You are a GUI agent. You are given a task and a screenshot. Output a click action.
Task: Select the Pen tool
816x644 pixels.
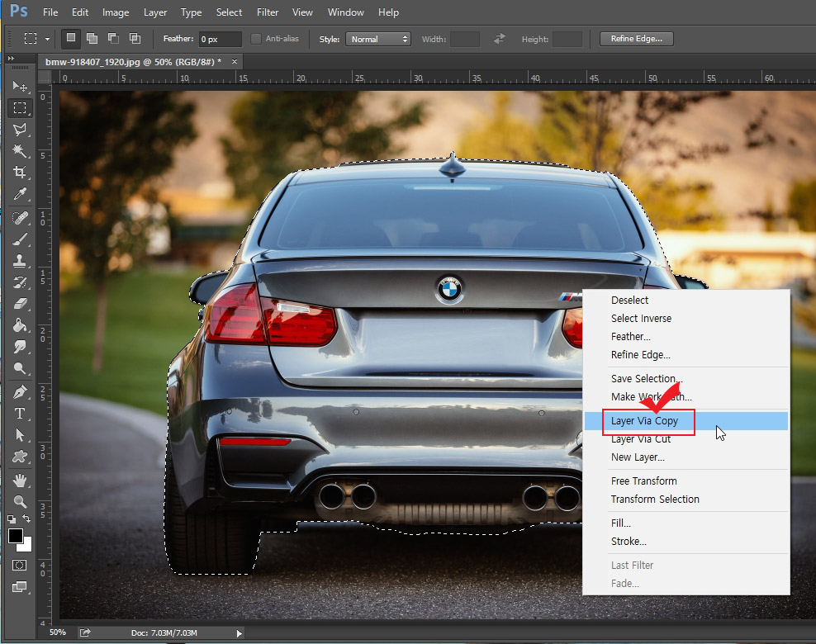click(20, 391)
